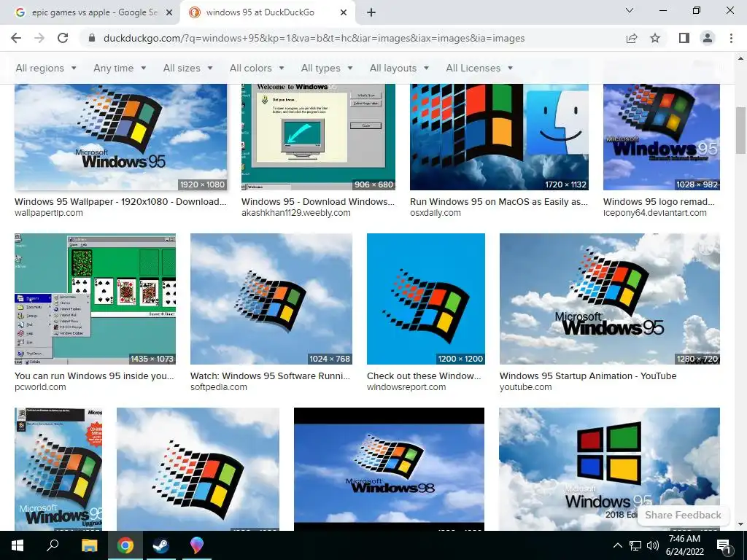Open You can run Windows 95 inside title

pyautogui.click(x=94, y=376)
